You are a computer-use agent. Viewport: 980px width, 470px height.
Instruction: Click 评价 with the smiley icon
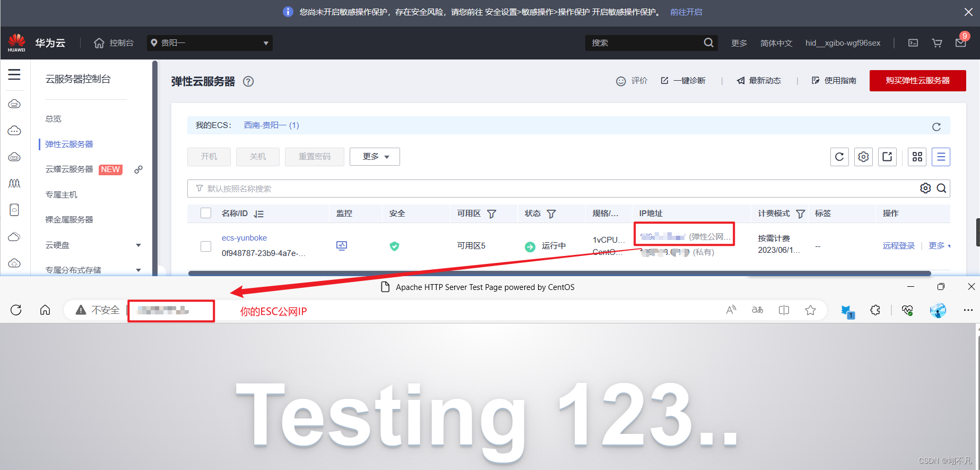(631, 81)
